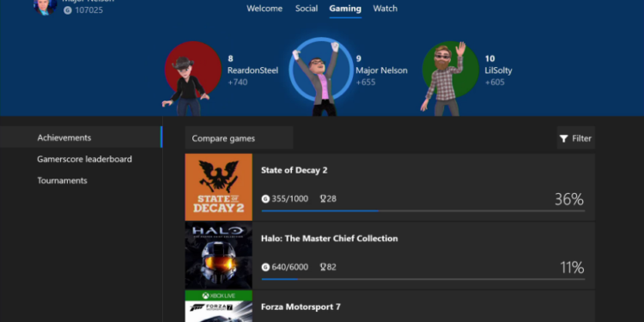The width and height of the screenshot is (644, 322).
Task: Open the Halo Master Chief Collection cover art
Action: (218, 256)
